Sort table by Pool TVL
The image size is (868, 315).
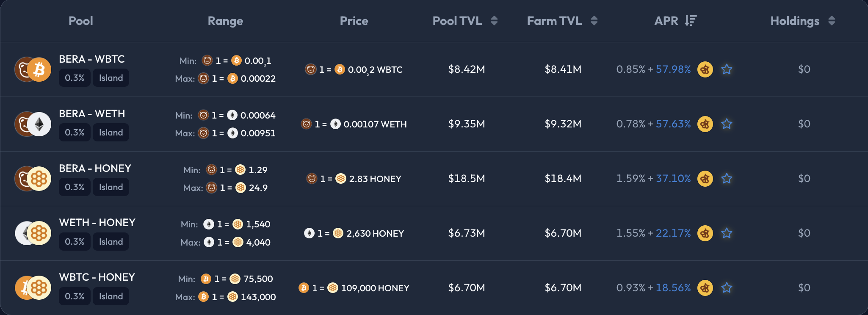tap(494, 21)
